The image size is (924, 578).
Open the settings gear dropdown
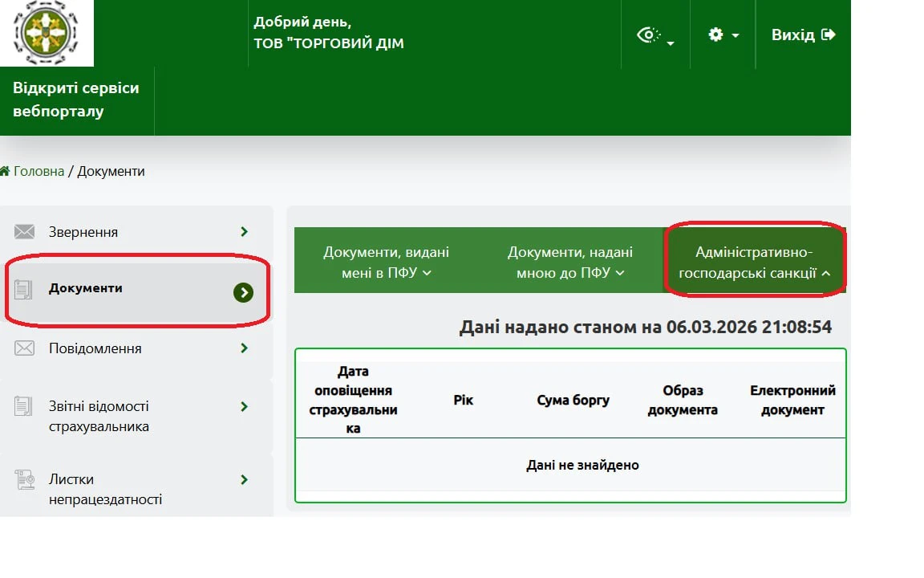tap(723, 35)
